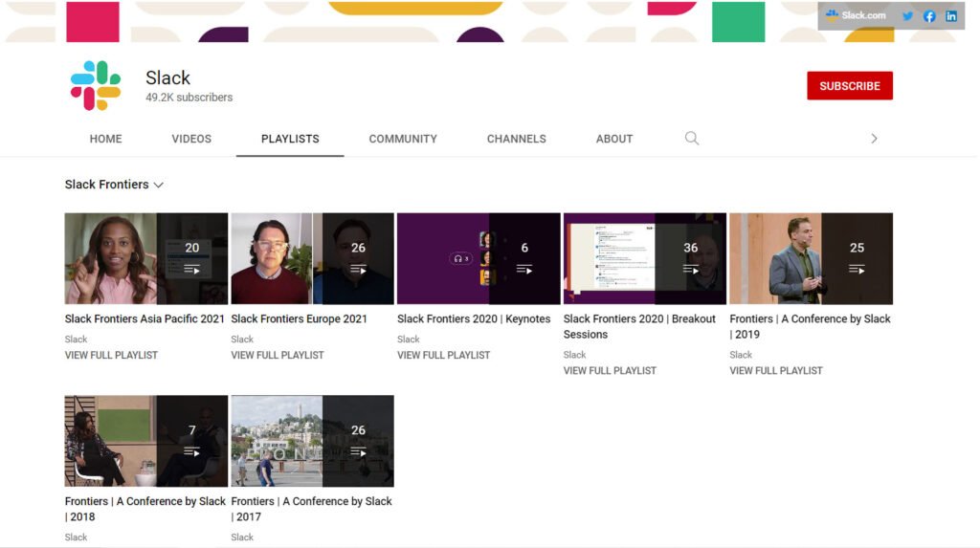Open the Twitter icon in banner
Viewport: 980px width, 548px height.
click(x=907, y=16)
